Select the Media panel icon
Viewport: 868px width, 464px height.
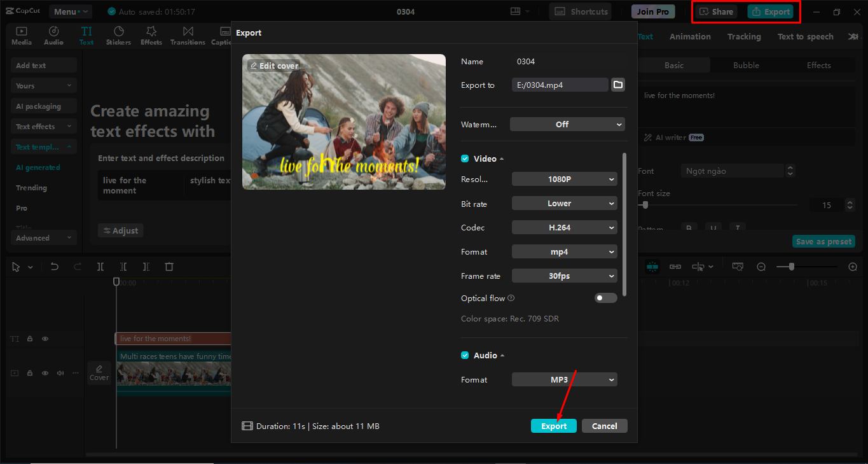(x=21, y=35)
